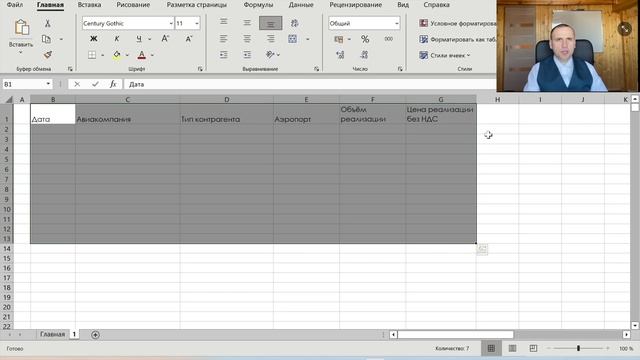Open Cell Styles (Стили ячеек)
This screenshot has height=360, width=640.
[x=445, y=55]
